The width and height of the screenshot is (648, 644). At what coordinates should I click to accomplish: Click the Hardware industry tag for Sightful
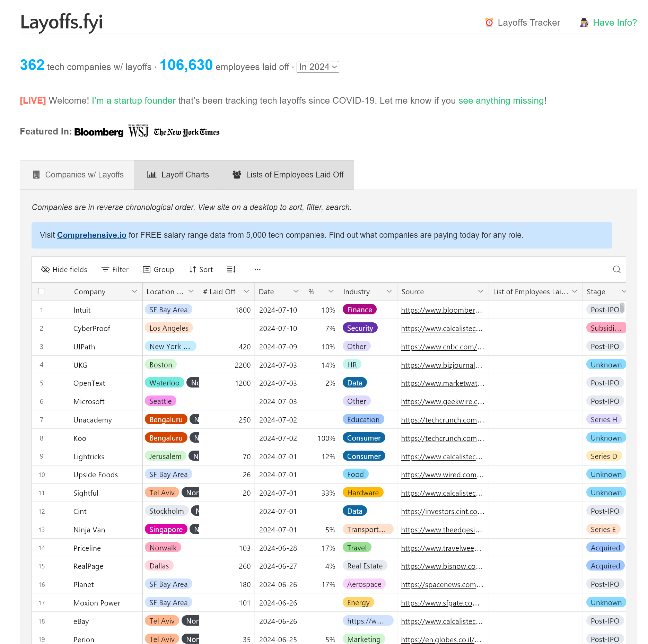(x=363, y=493)
